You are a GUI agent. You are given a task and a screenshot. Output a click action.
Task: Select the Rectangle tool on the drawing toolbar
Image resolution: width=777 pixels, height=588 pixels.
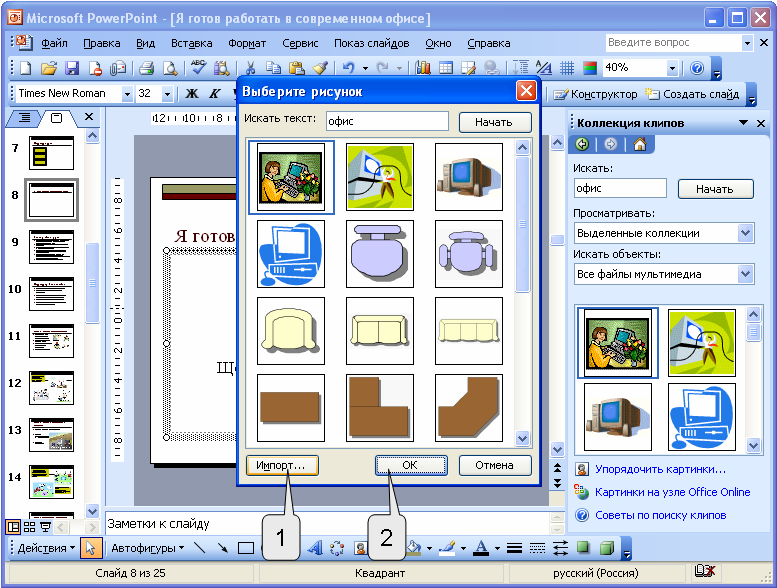click(246, 548)
